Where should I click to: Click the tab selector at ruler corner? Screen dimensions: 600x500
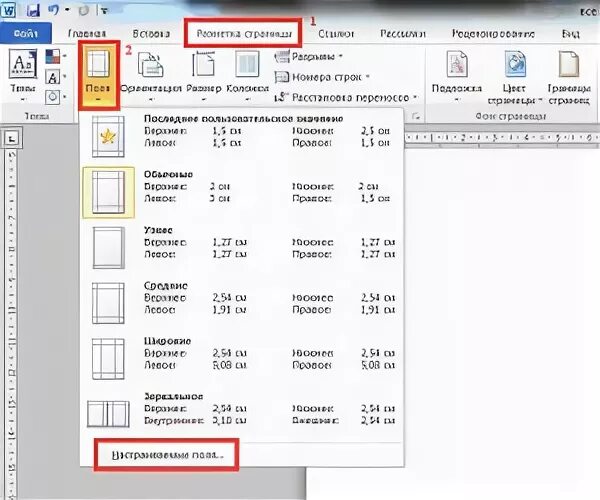pos(12,138)
